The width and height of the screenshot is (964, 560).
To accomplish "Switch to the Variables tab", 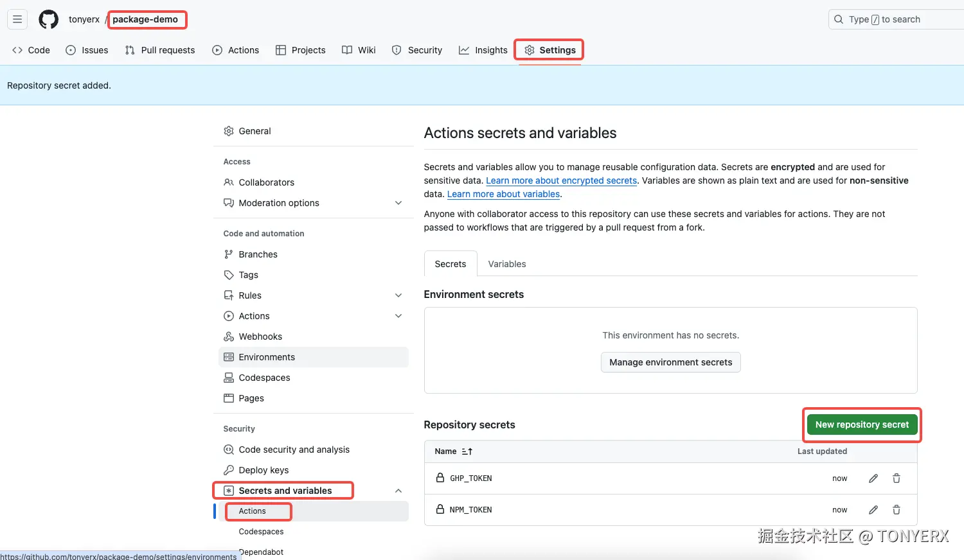I will pyautogui.click(x=506, y=264).
